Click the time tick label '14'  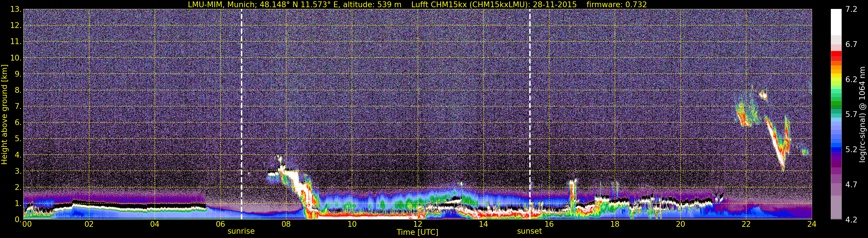click(483, 224)
